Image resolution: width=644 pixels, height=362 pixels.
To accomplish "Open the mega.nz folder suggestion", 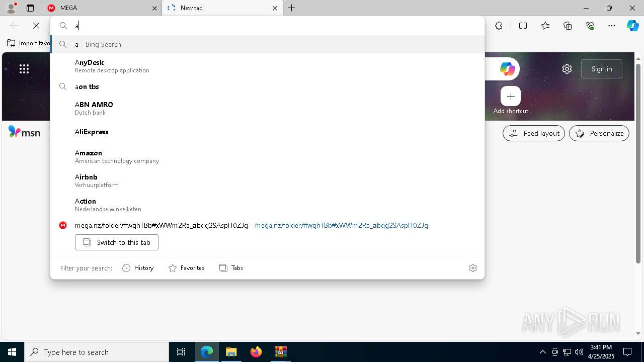I will pos(267,225).
